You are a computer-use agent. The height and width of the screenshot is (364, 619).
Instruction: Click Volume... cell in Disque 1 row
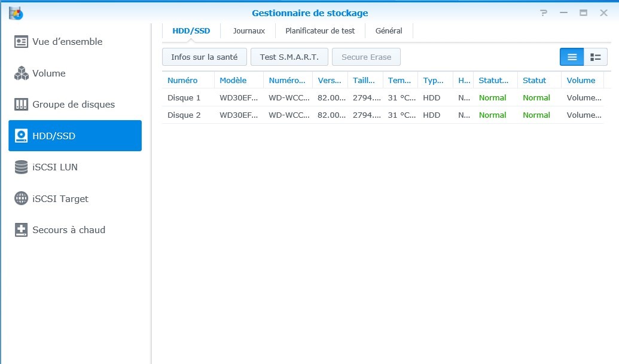pyautogui.click(x=584, y=98)
